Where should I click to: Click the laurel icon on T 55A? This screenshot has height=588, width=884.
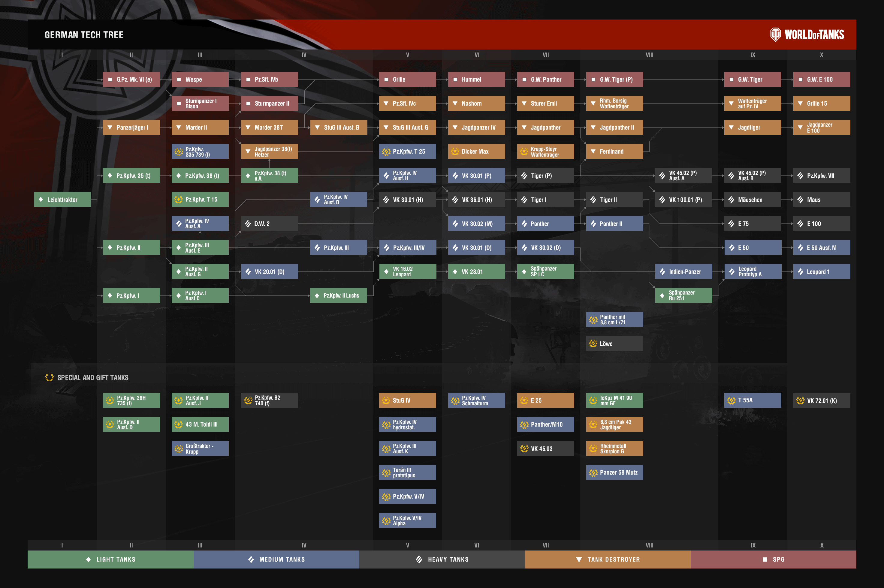[x=731, y=400]
